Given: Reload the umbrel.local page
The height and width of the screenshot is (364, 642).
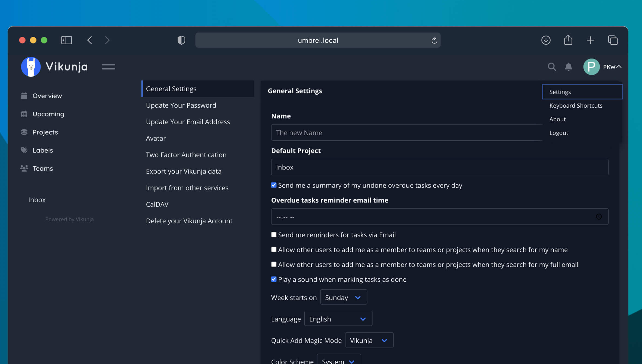Looking at the screenshot, I should [x=434, y=40].
